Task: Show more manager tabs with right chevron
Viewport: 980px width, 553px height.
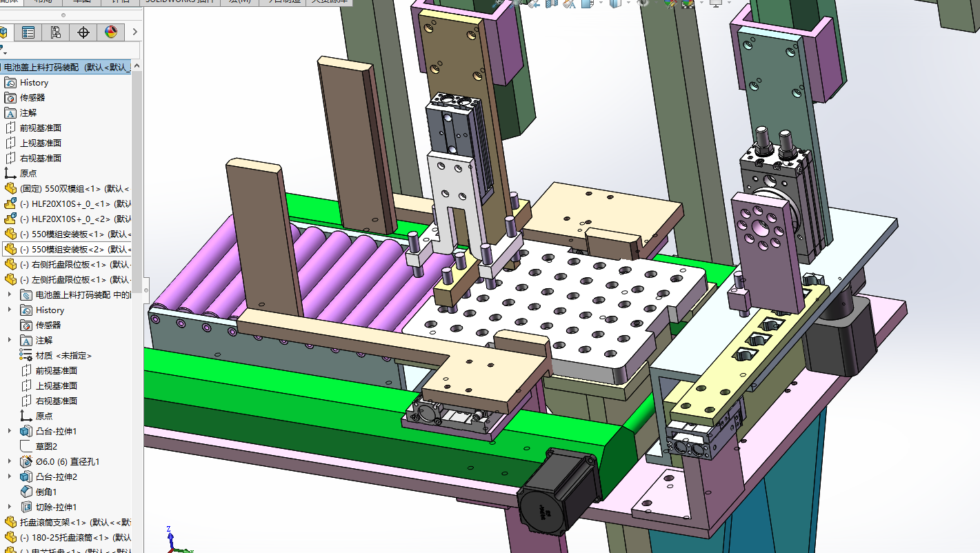Action: [135, 32]
